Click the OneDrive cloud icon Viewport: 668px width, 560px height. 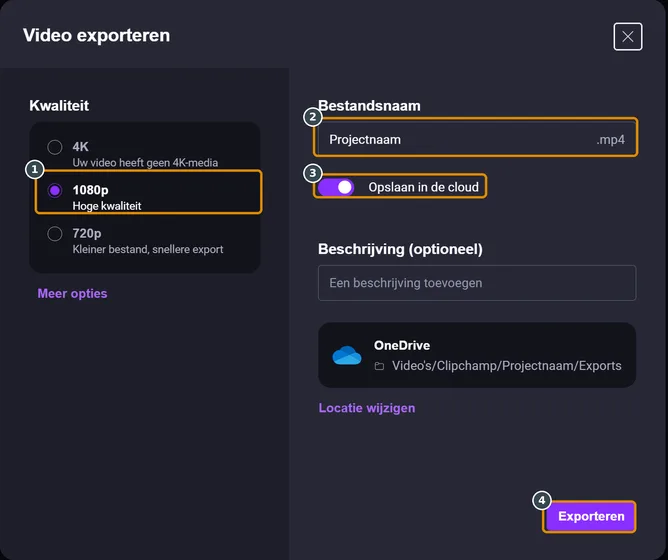pos(347,355)
